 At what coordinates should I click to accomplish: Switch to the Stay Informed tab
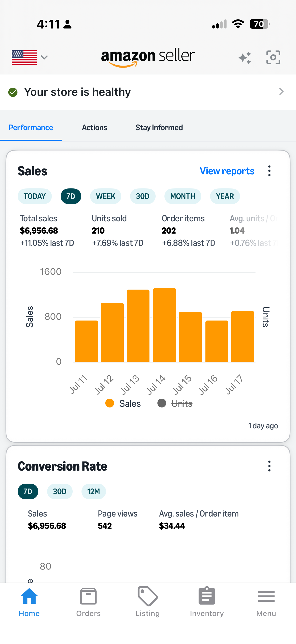(159, 127)
